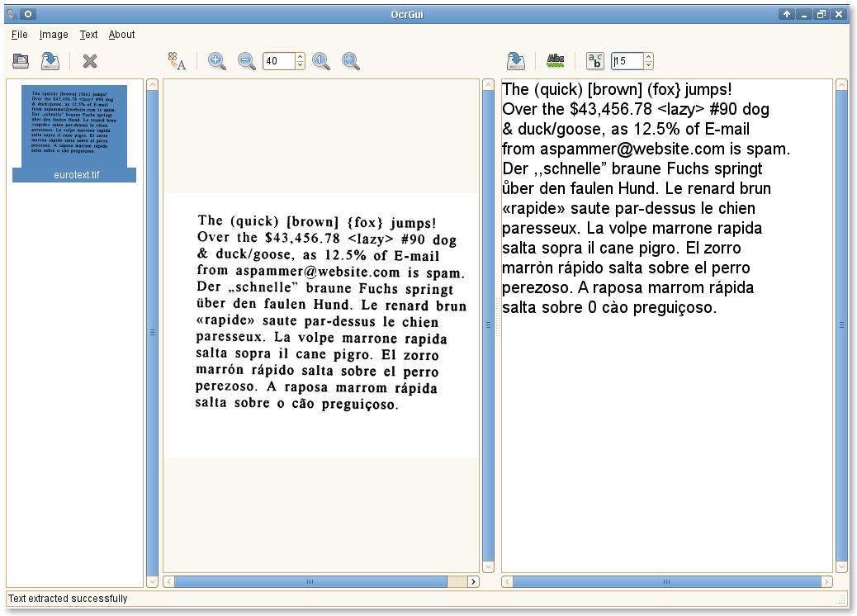Run spell check with the Abc icon

[556, 59]
